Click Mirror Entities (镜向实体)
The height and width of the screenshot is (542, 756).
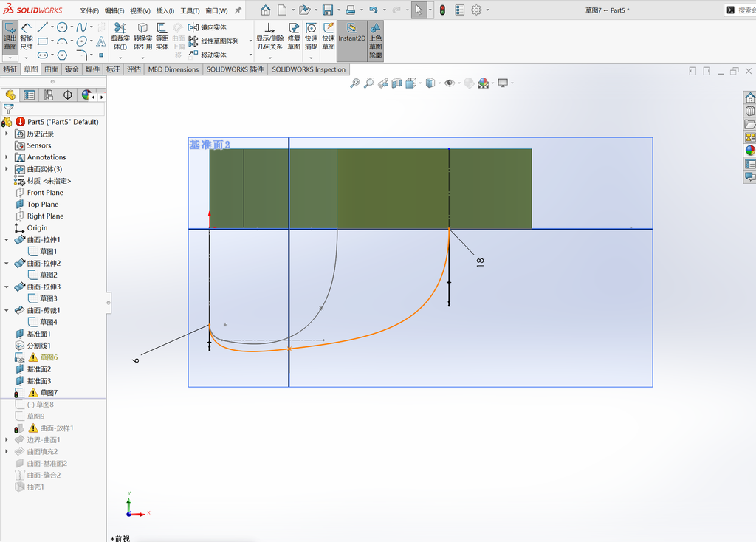pos(207,27)
